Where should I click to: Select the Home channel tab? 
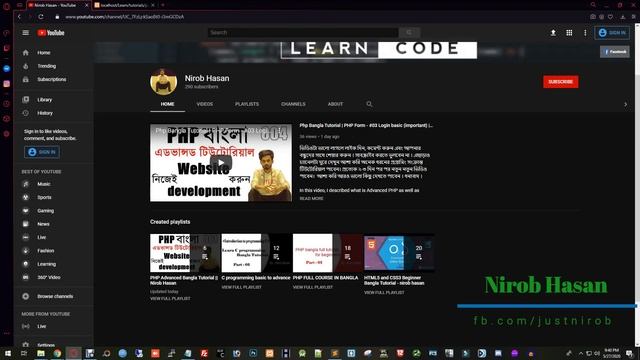pyautogui.click(x=167, y=104)
